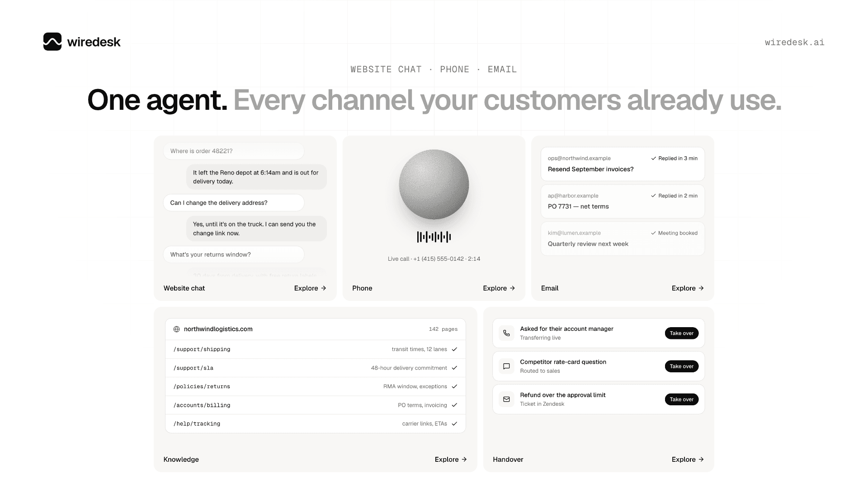Click 'Can I change the delivery address?' message
The width and height of the screenshot is (868, 488).
coord(234,202)
